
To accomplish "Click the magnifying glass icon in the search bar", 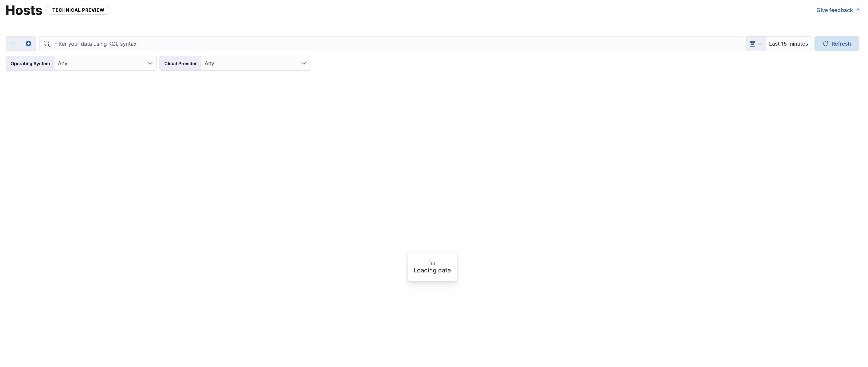I will point(47,44).
